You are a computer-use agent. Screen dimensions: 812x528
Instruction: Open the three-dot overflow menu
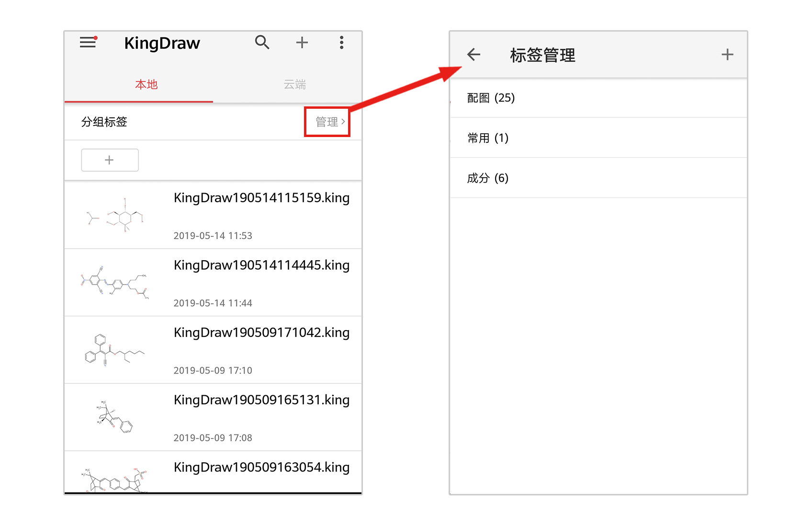click(x=341, y=43)
